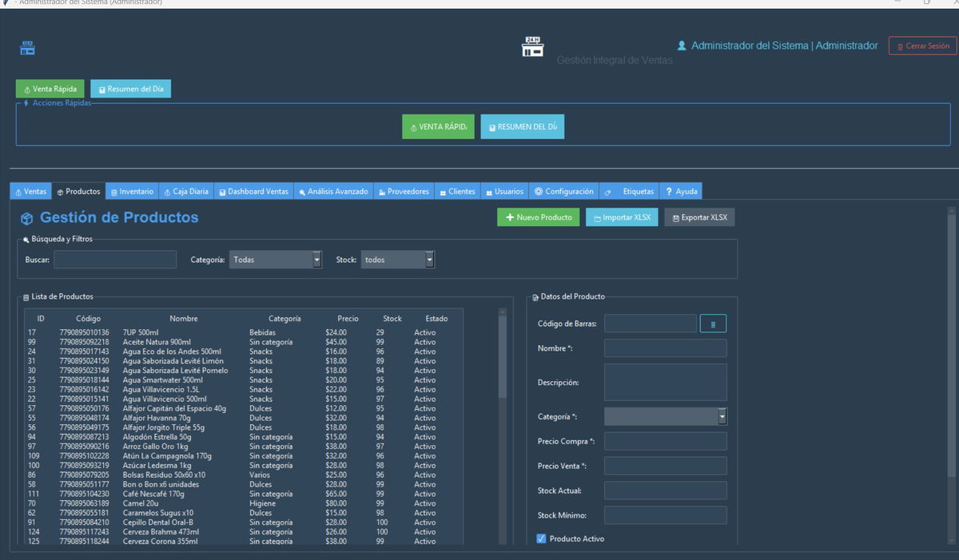The width and height of the screenshot is (959, 560).
Task: Click Exportar XLSX button
Action: (699, 217)
